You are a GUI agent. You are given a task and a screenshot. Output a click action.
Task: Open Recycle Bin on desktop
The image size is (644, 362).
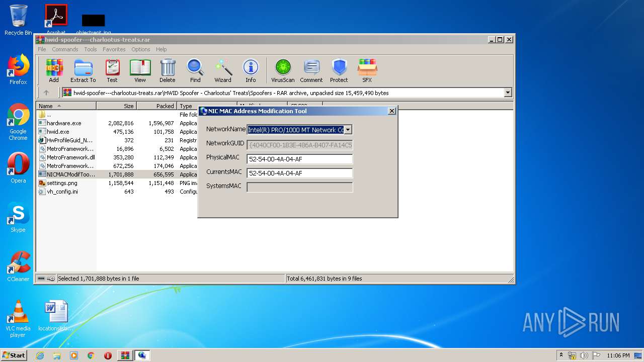click(18, 20)
